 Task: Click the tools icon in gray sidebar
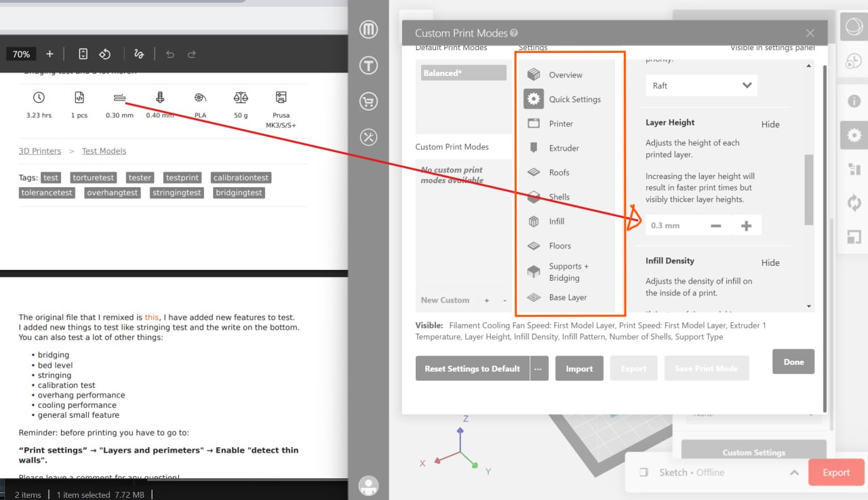tap(368, 137)
